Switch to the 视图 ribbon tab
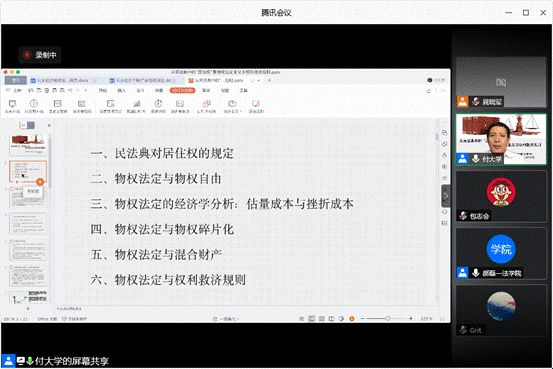The image size is (553, 369). 225,91
